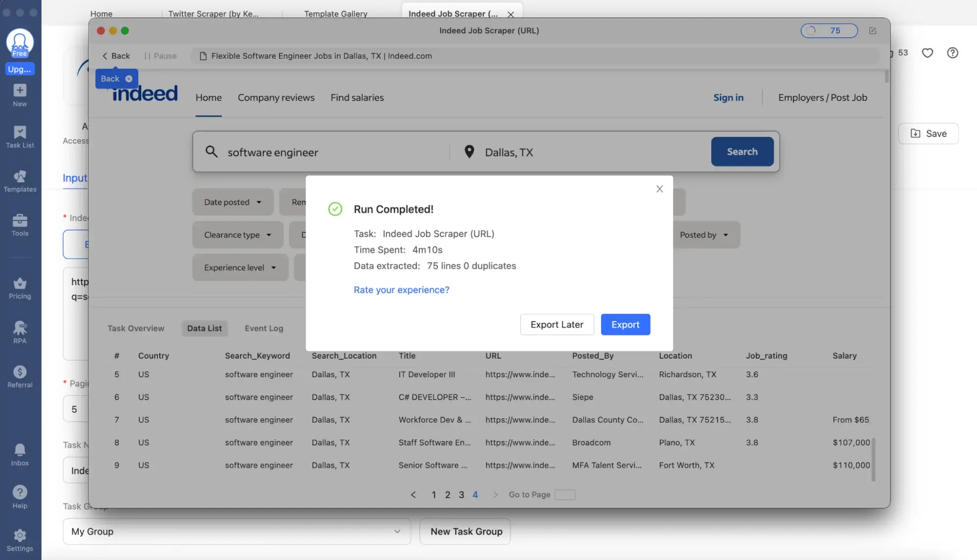Image resolution: width=977 pixels, height=560 pixels.
Task: Open Task List in sidebar
Action: (x=20, y=137)
